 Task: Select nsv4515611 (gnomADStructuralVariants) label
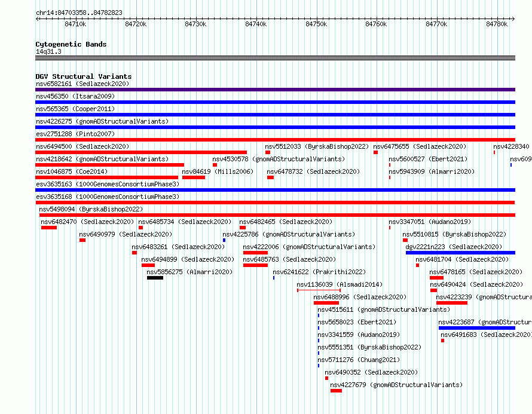coord(384,309)
